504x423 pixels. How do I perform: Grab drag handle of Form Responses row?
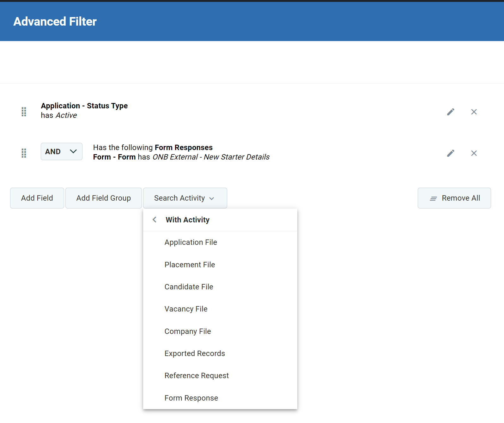[24, 153]
